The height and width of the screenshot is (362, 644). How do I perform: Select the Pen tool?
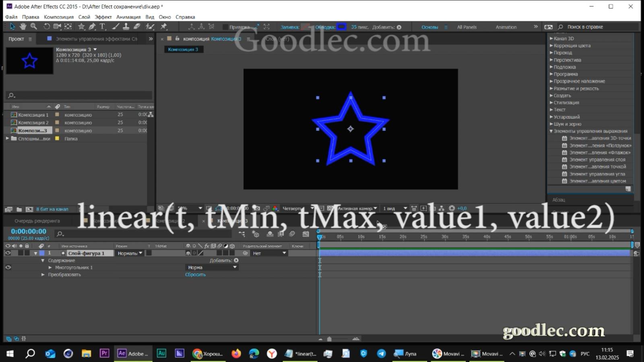point(92,27)
